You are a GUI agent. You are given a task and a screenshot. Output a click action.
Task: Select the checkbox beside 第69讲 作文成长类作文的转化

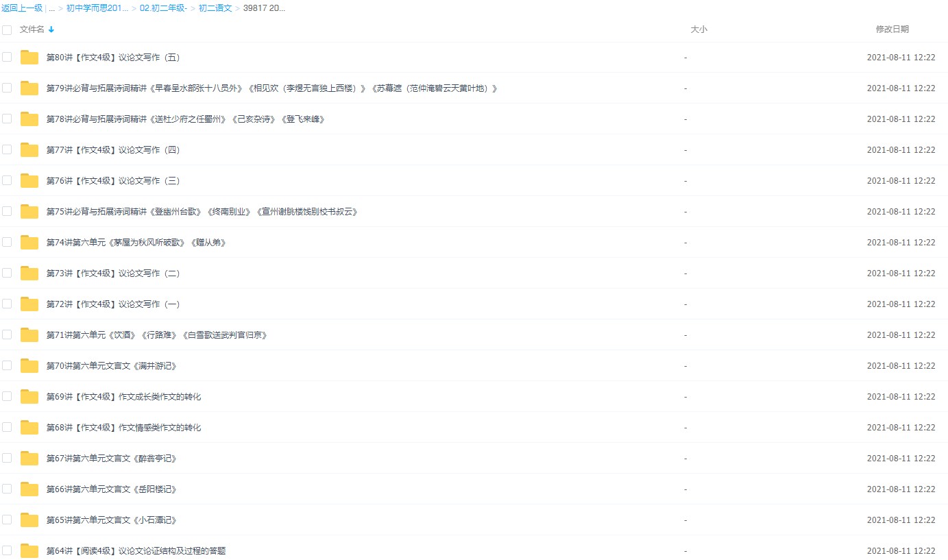(x=7, y=396)
